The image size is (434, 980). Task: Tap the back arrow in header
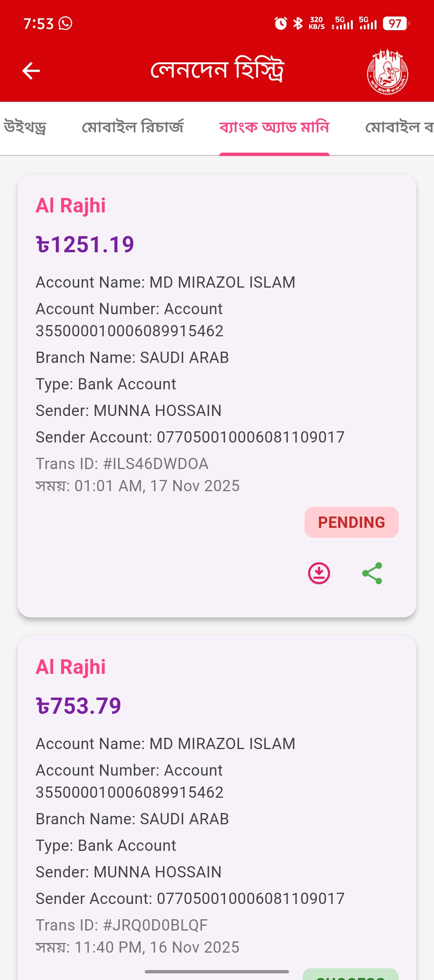pos(31,71)
